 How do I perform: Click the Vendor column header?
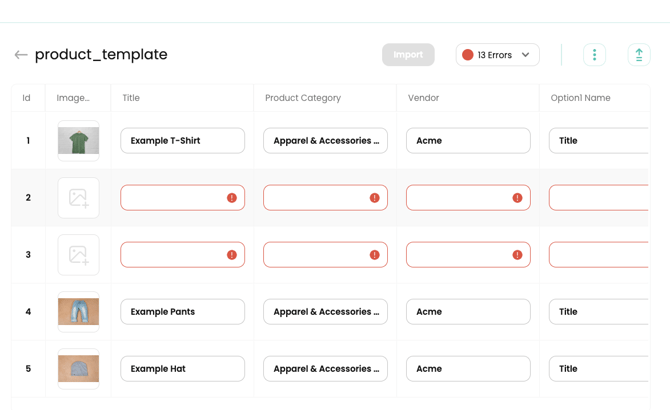tap(424, 98)
